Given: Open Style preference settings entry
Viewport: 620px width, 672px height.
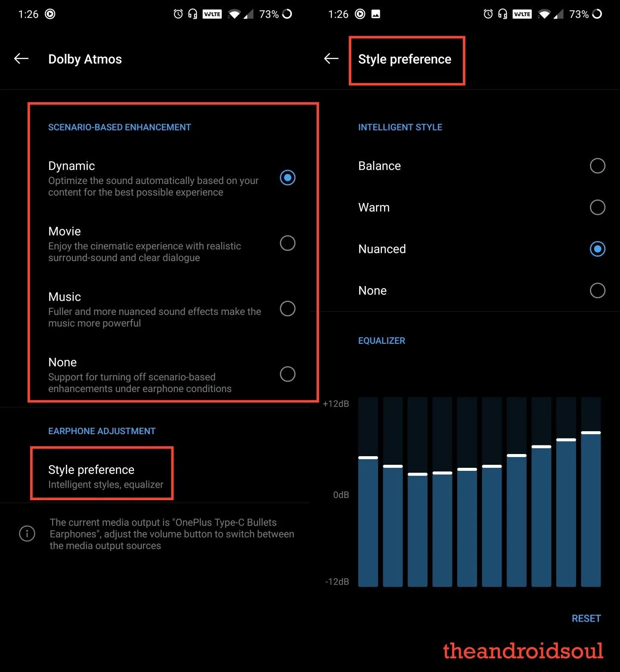Looking at the screenshot, I should (106, 476).
